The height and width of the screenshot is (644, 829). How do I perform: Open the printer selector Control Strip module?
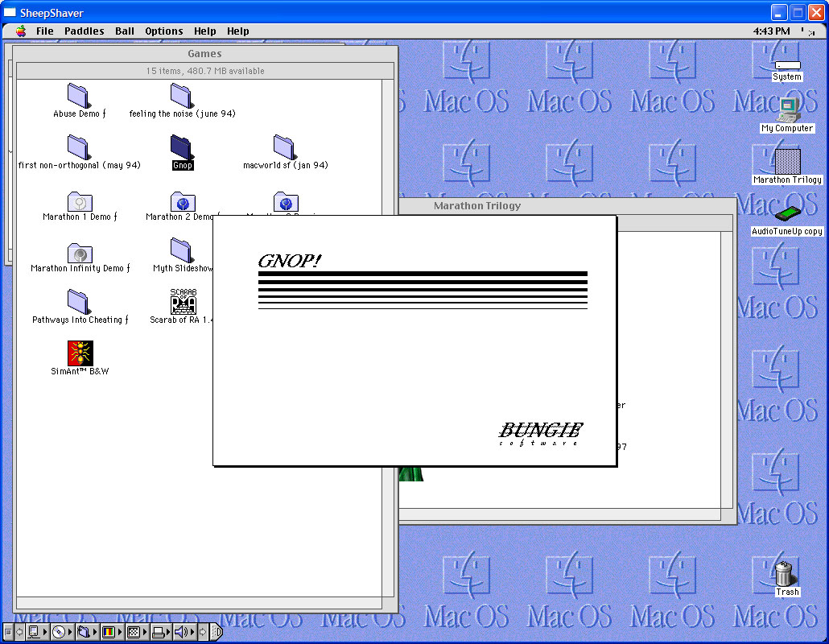click(x=159, y=632)
